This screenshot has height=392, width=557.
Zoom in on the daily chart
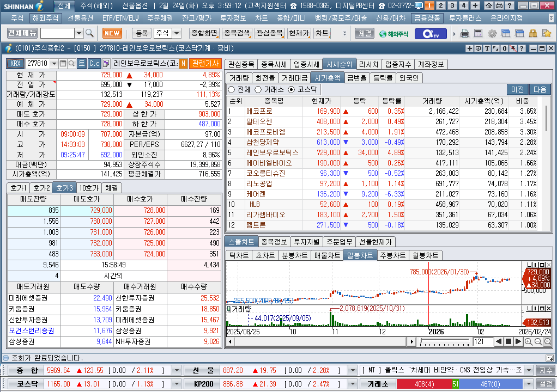(529, 341)
